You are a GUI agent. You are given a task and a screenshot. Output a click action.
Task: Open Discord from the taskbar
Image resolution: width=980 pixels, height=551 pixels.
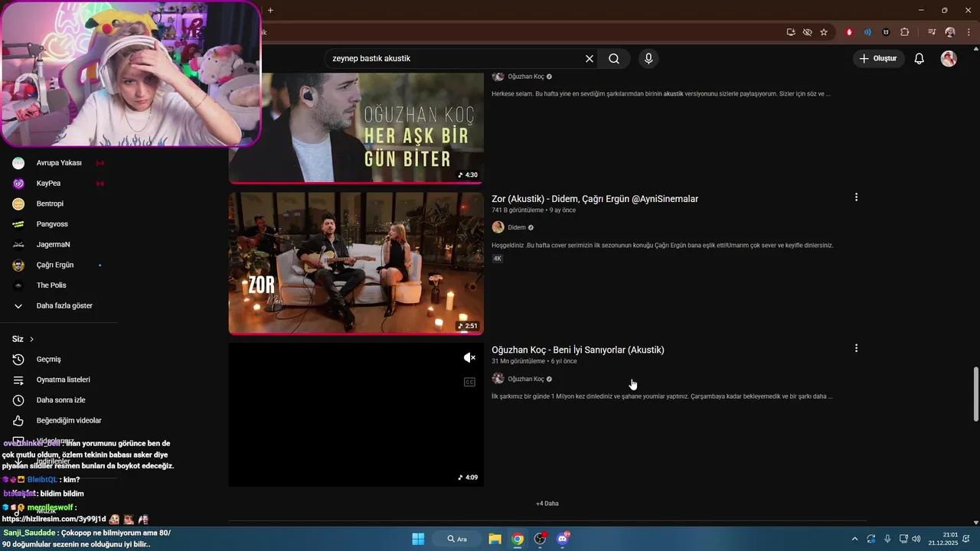[563, 539]
